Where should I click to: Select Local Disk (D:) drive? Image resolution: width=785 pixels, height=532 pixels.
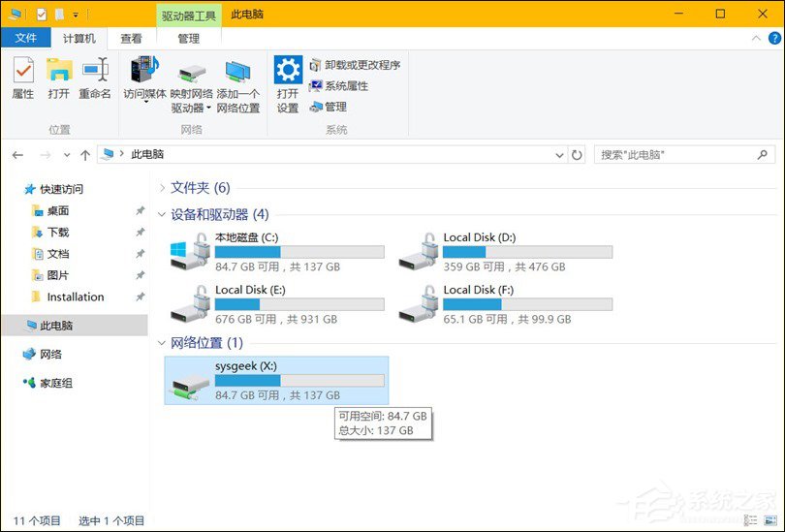point(506,252)
